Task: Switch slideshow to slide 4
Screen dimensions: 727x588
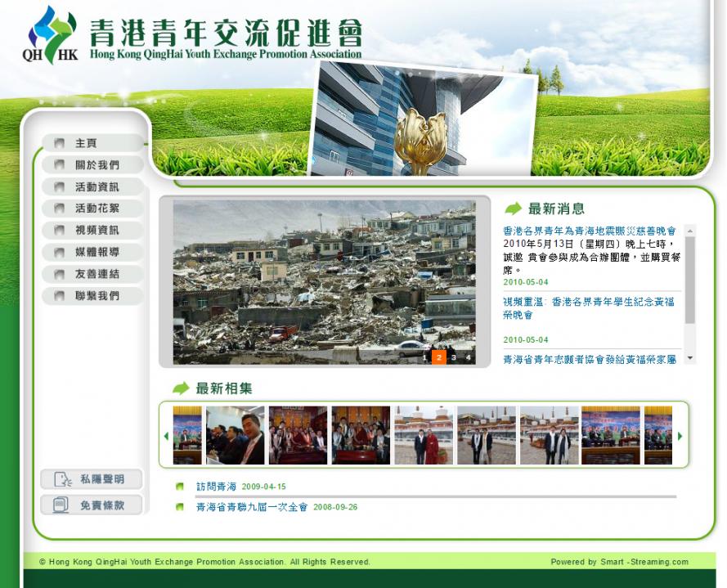Action: (469, 357)
